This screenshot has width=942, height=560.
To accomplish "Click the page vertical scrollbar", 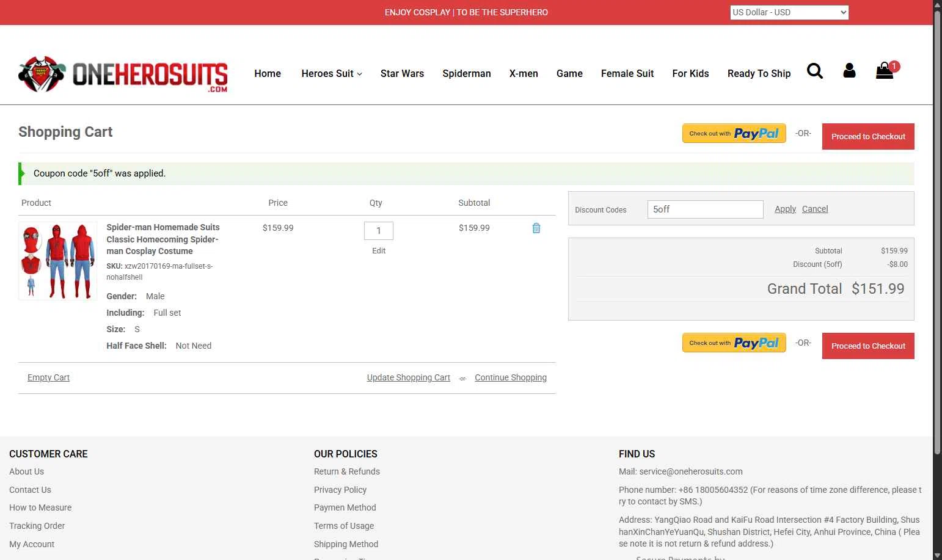I will pyautogui.click(x=937, y=232).
